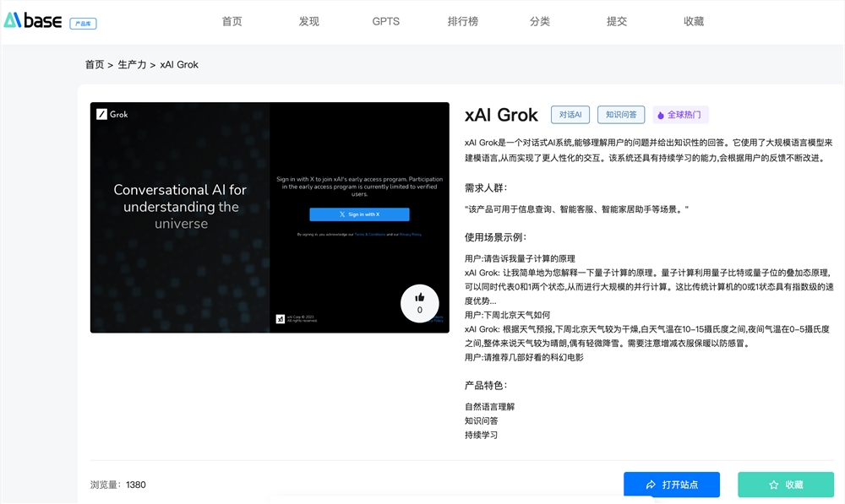The width and height of the screenshot is (845, 504).
Task: Click the 对话AI tag
Action: coord(570,115)
